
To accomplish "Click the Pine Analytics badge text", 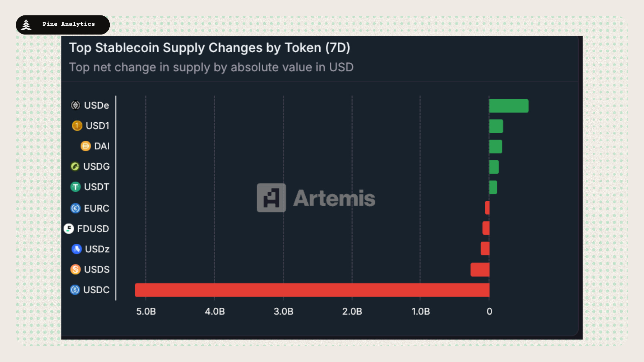I will pyautogui.click(x=69, y=24).
